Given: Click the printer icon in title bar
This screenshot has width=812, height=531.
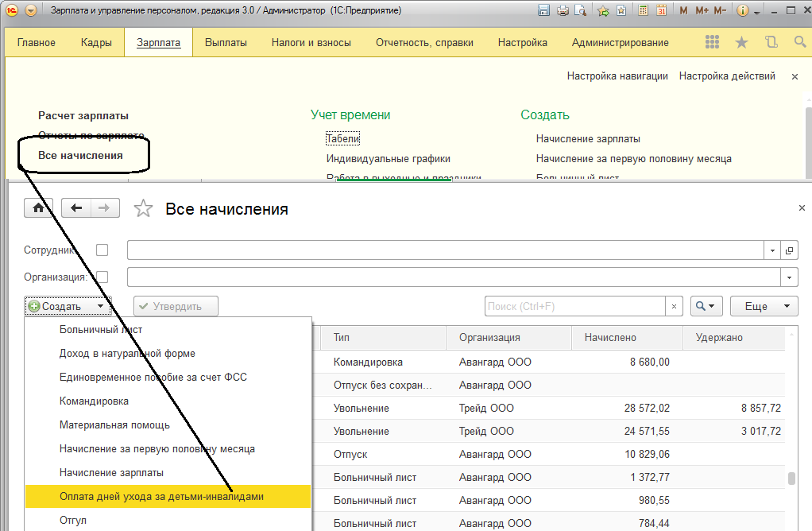Looking at the screenshot, I should tap(563, 11).
